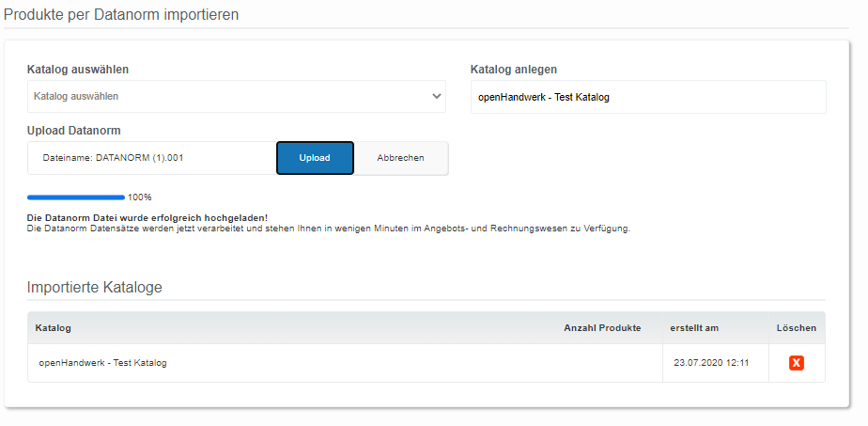The width and height of the screenshot is (868, 426).
Task: Click the 23.07.2020 12:11 date cell
Action: (711, 363)
